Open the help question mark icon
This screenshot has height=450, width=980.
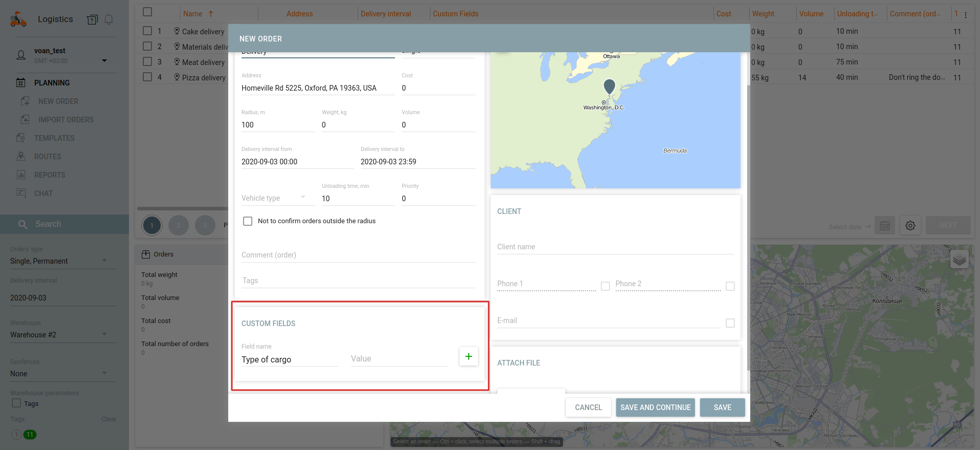(92, 19)
